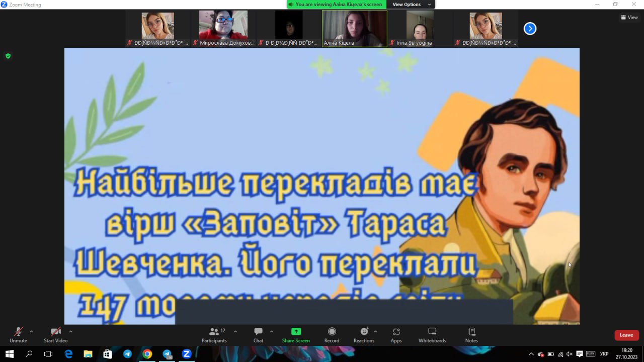Click the green Share Screen icon
This screenshot has width=644, height=362.
tap(296, 331)
